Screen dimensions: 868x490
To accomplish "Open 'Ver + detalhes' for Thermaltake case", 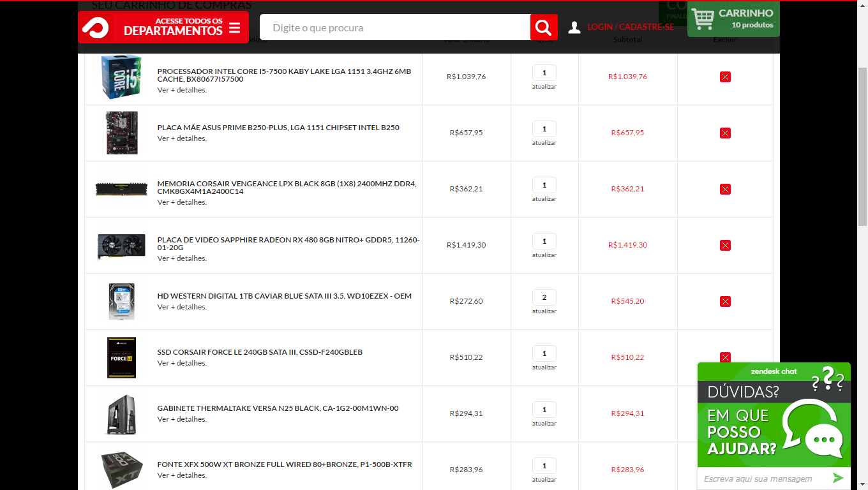I will [182, 419].
